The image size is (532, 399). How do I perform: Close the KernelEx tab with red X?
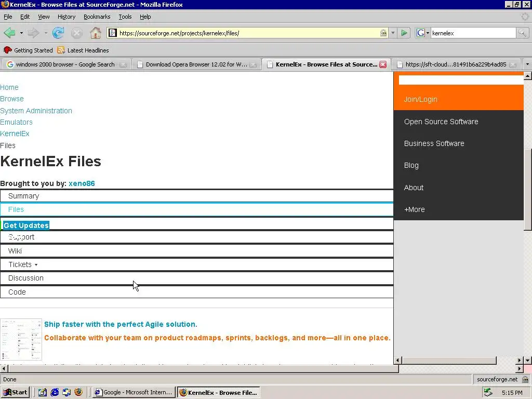point(383,64)
